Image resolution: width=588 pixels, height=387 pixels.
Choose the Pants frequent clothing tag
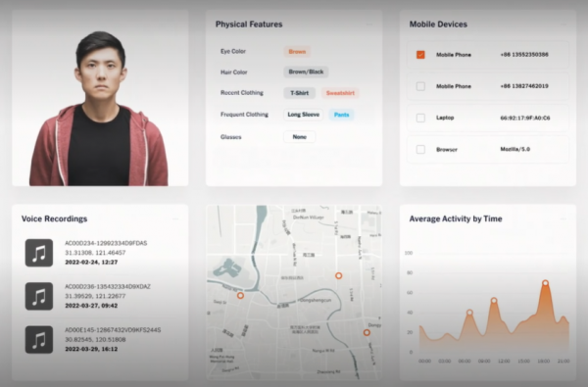coord(341,115)
